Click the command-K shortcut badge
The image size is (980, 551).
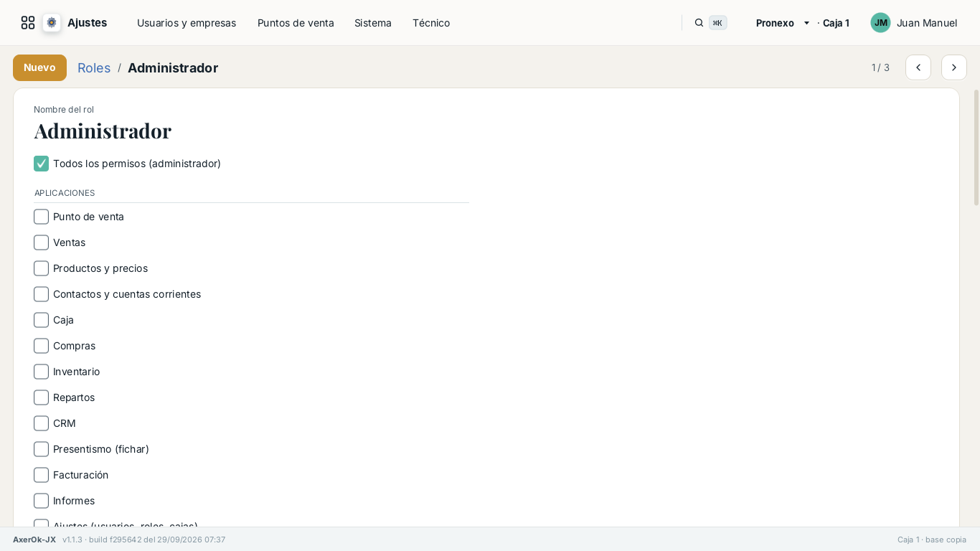pos(717,23)
